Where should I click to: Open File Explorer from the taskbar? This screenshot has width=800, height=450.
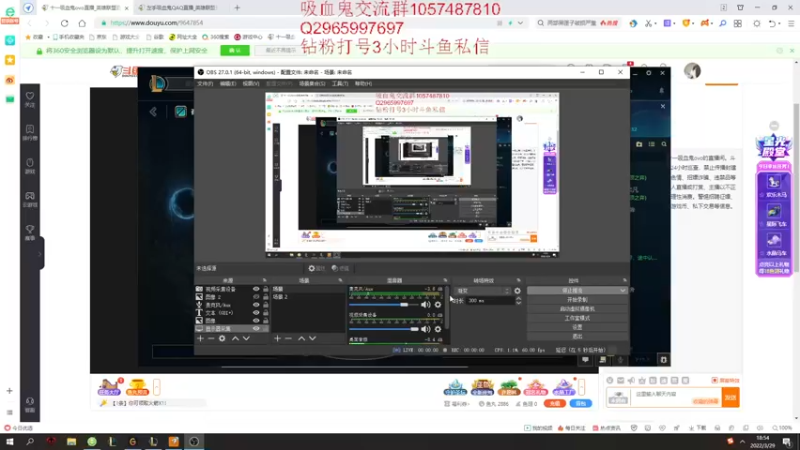pos(71,441)
